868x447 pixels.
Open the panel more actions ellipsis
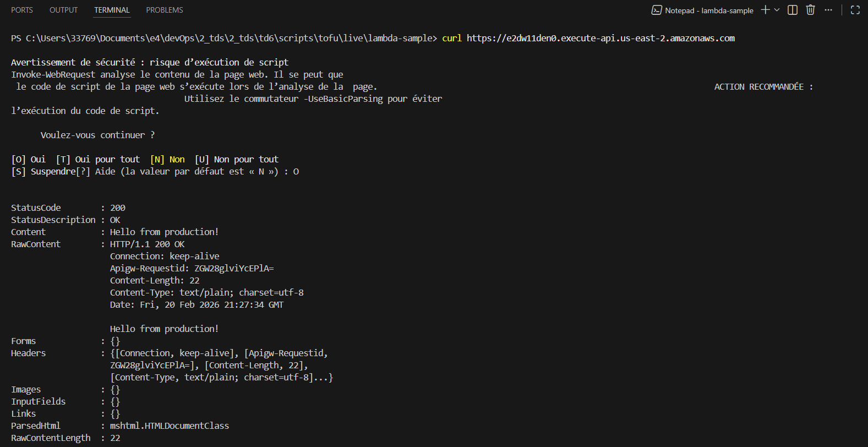click(x=828, y=10)
